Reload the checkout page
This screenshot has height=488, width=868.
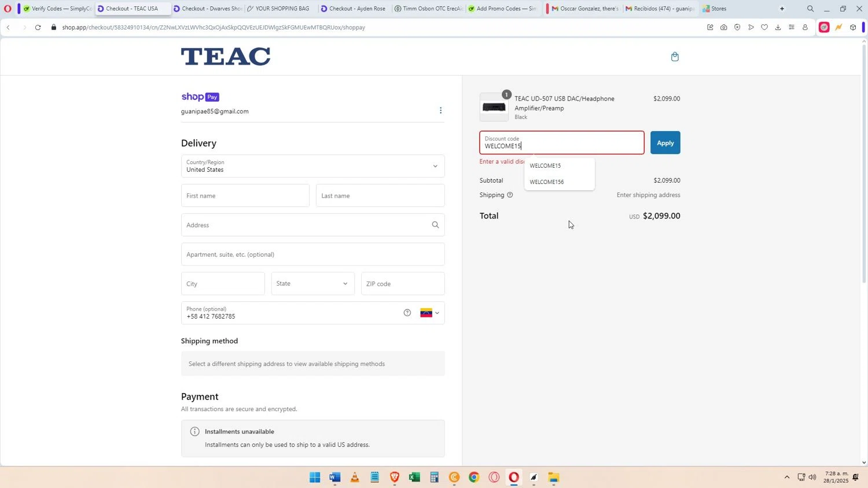point(38,27)
